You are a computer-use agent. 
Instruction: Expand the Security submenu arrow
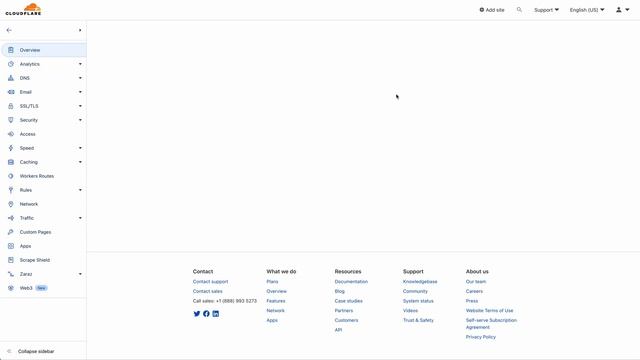click(80, 120)
